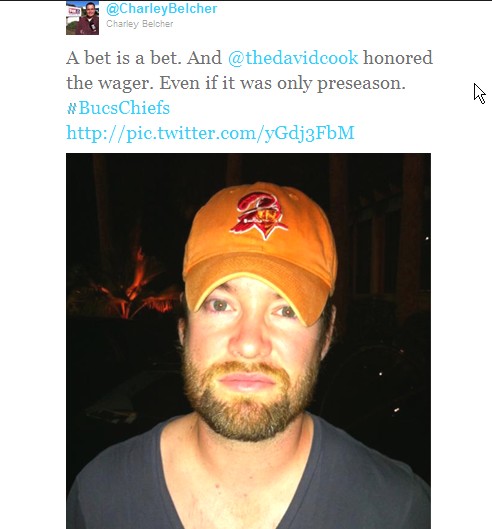
Task: Open the pic.twitter.com/yGdj3FbM link
Action: (210, 133)
